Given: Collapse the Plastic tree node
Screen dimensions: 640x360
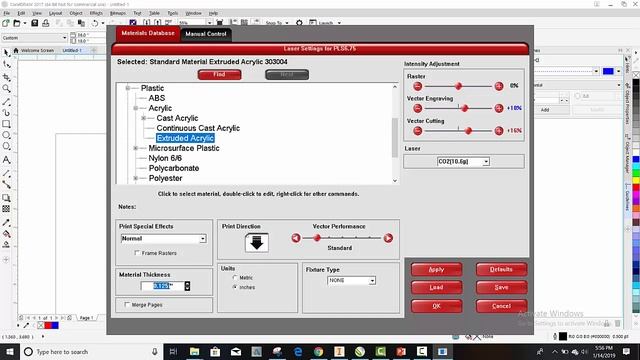Looking at the screenshot, I should point(128,88).
